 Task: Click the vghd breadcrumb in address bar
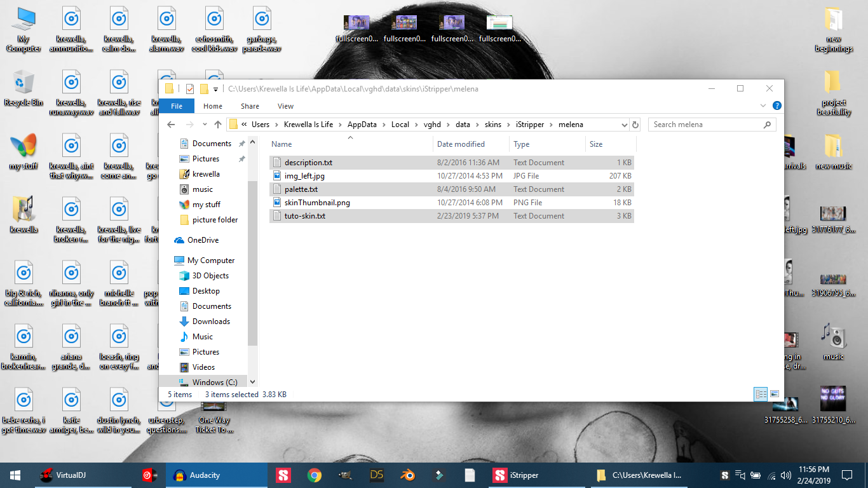point(433,125)
